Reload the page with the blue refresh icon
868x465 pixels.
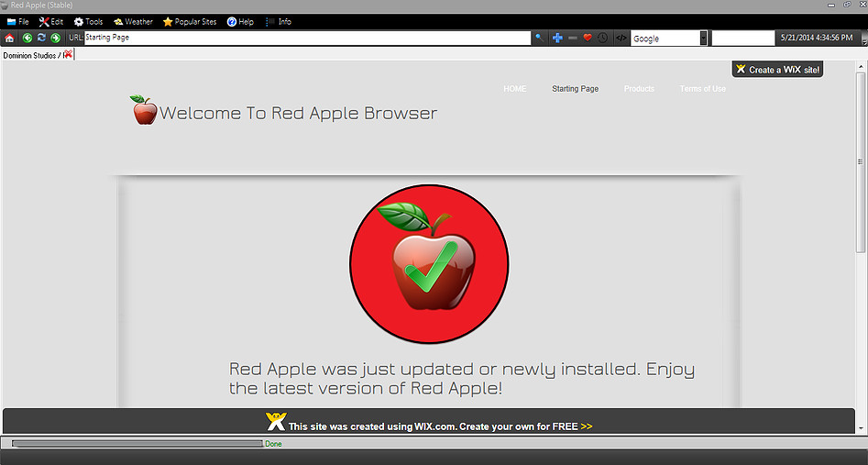click(x=41, y=38)
